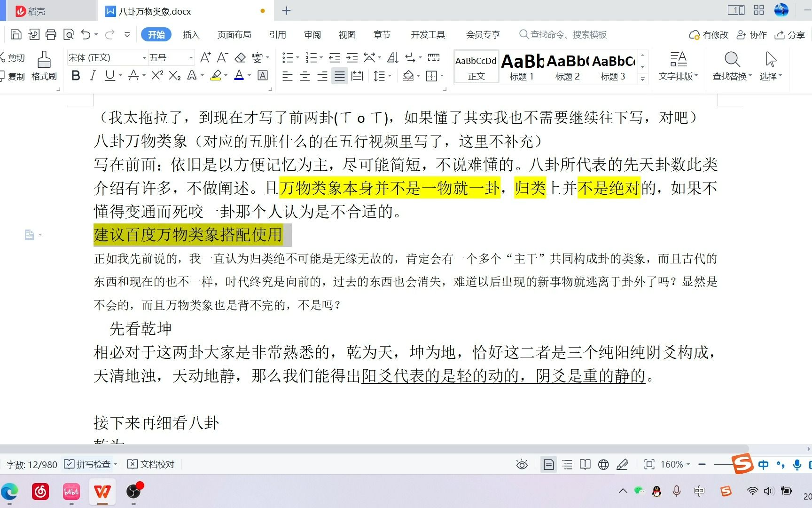This screenshot has height=508, width=812.
Task: Decrease paragraph indent
Action: pyautogui.click(x=335, y=57)
